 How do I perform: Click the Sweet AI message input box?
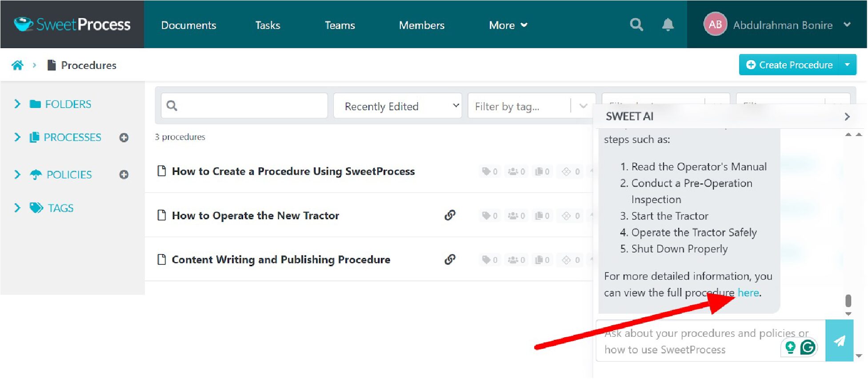(x=710, y=341)
